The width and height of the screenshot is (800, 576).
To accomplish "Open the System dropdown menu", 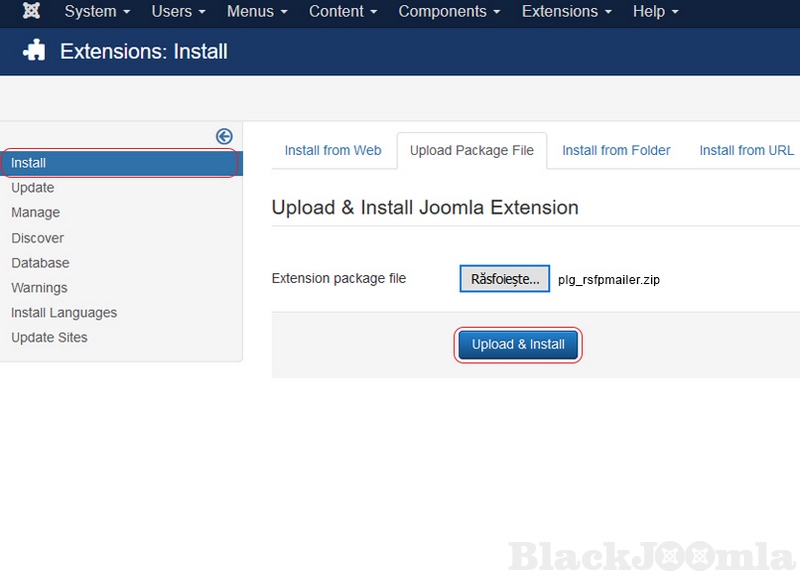I will point(96,12).
